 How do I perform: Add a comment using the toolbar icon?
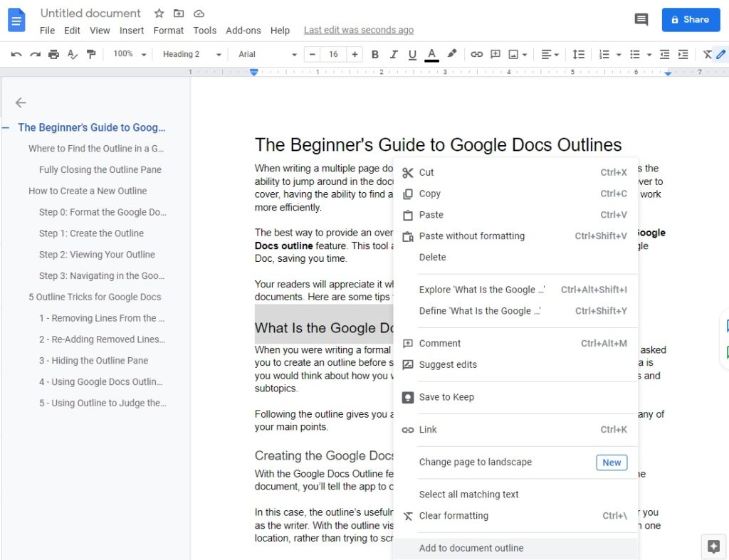tap(495, 54)
